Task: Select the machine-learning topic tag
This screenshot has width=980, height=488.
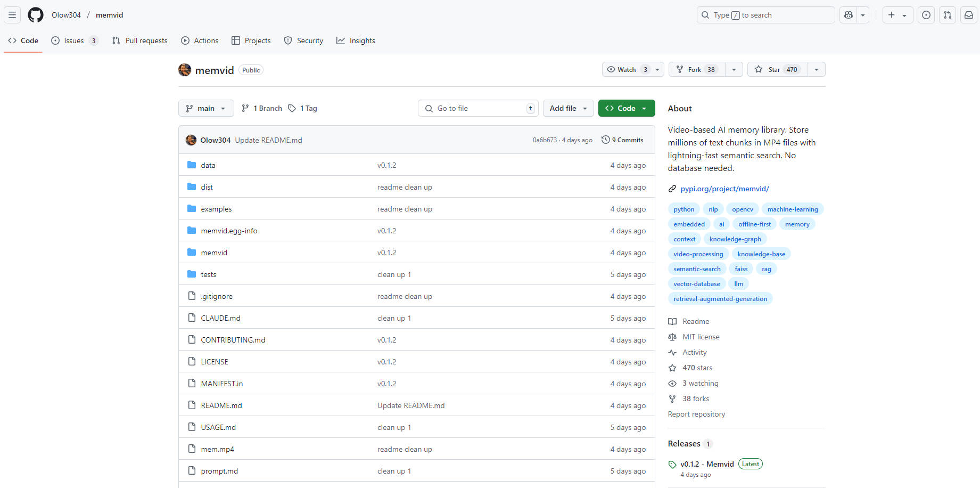Action: [792, 209]
